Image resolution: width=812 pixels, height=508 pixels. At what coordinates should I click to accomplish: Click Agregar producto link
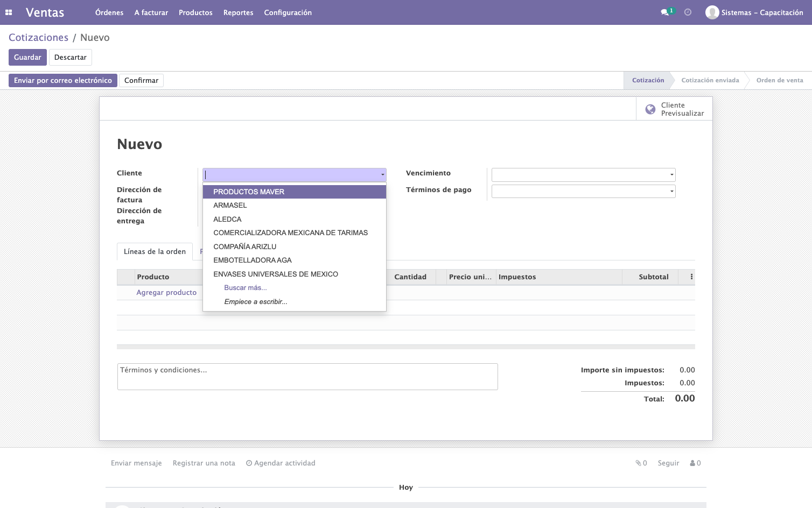[x=166, y=292]
